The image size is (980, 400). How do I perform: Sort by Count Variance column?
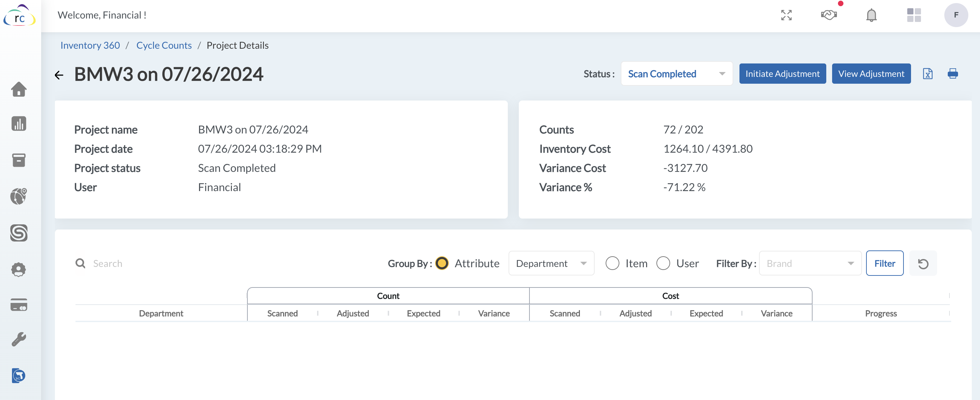(x=494, y=314)
